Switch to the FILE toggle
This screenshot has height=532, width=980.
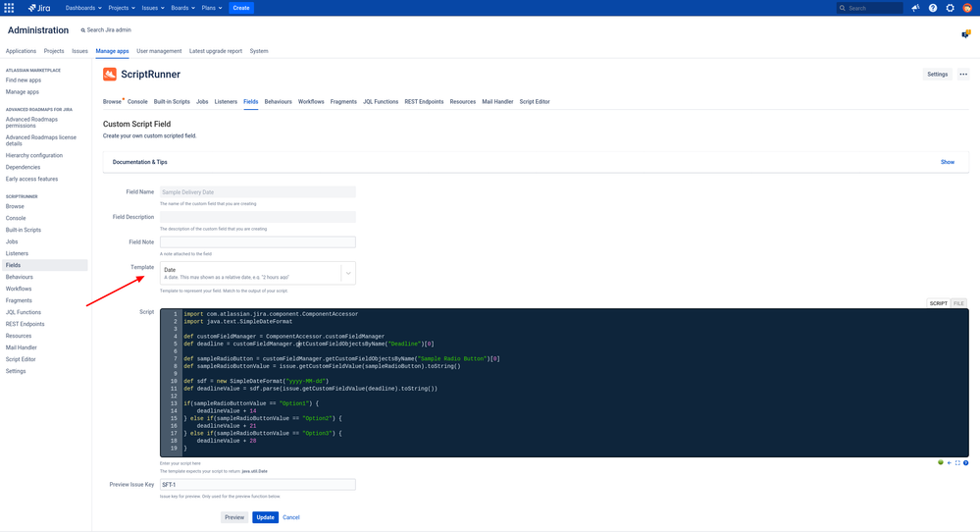(x=958, y=303)
